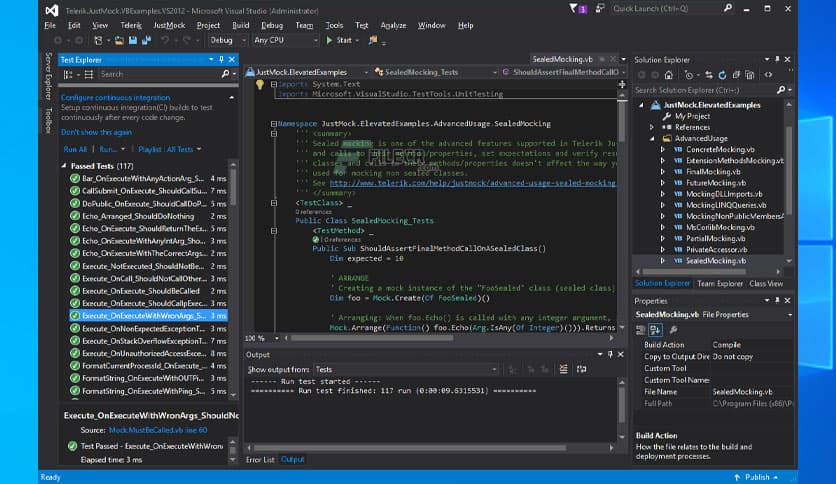Screen dimensions: 836x484
Task: Open the JustMock menu
Action: [x=169, y=25]
